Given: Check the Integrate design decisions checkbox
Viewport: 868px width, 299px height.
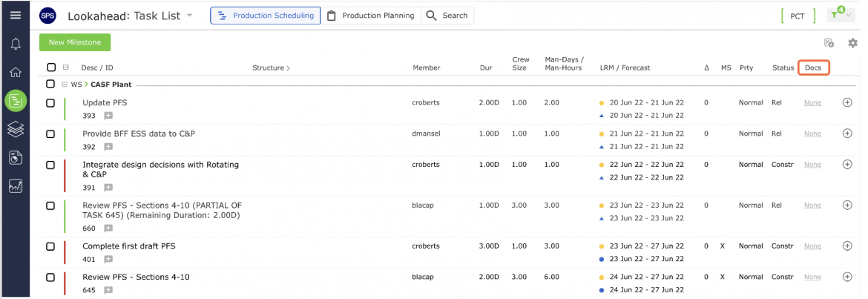Looking at the screenshot, I should pos(50,165).
